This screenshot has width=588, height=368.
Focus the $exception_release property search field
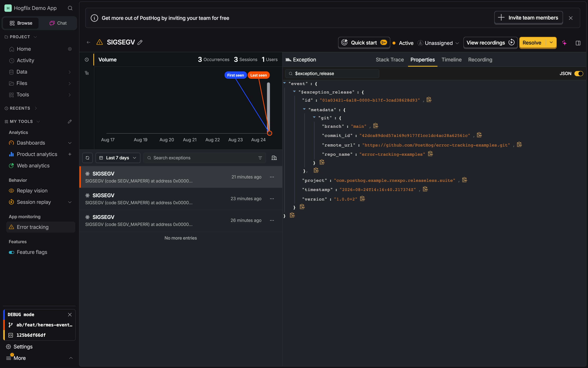point(332,73)
